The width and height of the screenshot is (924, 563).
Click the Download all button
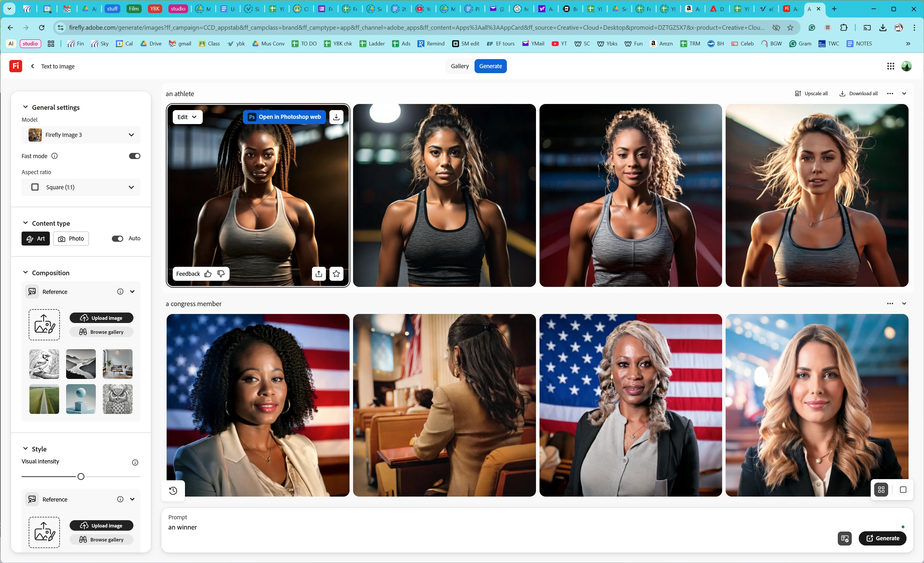click(x=858, y=94)
